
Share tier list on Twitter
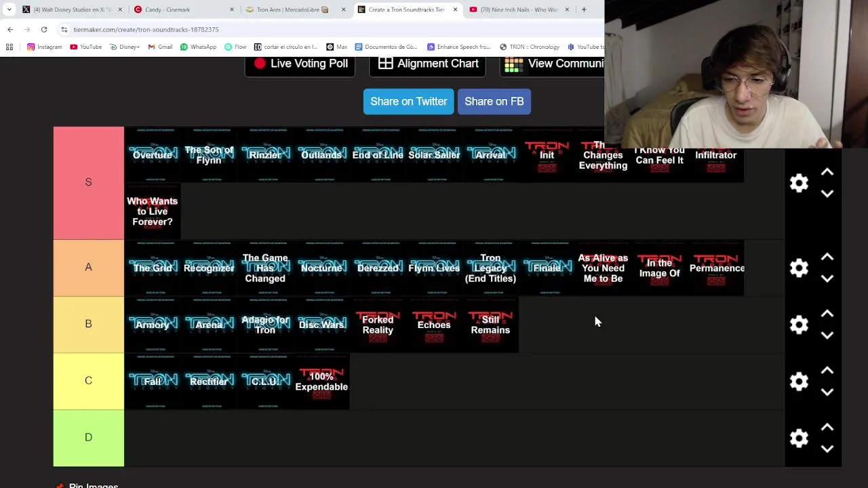pos(408,102)
